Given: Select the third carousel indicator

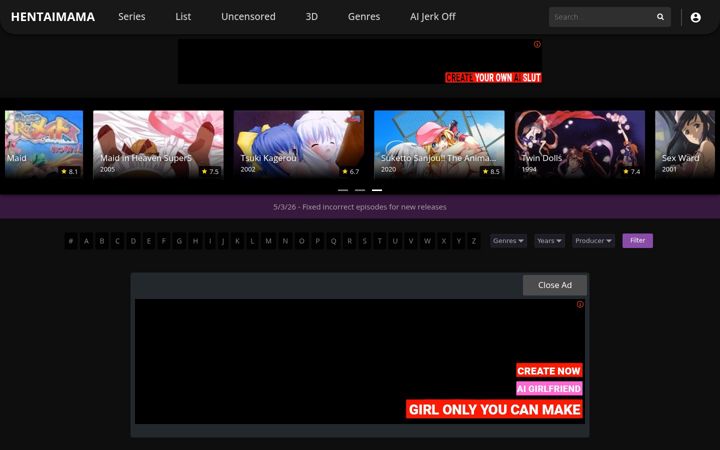Looking at the screenshot, I should pyautogui.click(x=377, y=190).
